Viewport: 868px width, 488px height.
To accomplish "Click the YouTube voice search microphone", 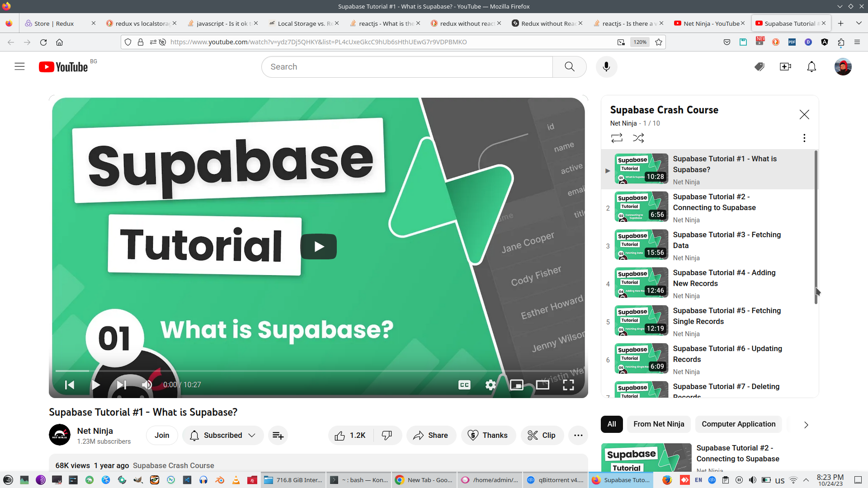I will (x=606, y=67).
